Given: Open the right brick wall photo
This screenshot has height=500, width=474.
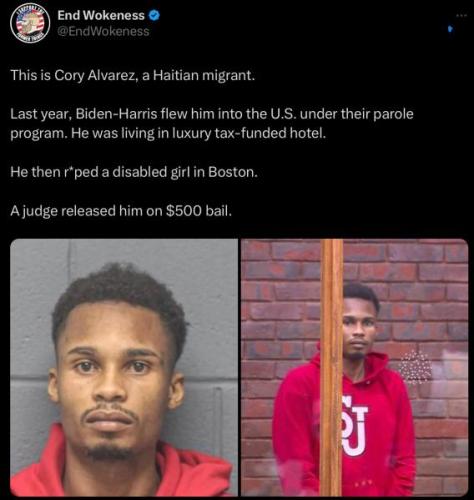Looking at the screenshot, I should coord(354,367).
